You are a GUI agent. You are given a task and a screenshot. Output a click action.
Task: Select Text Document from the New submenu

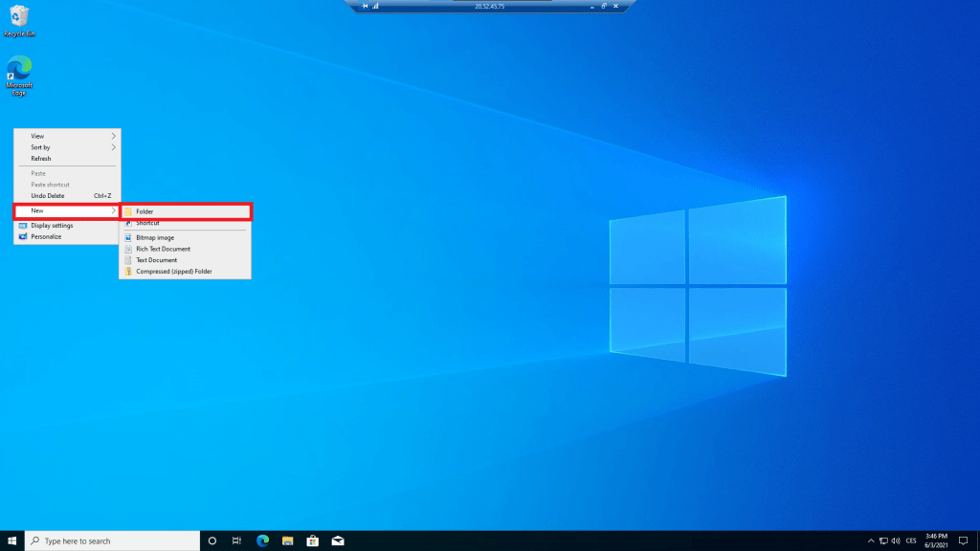point(156,260)
